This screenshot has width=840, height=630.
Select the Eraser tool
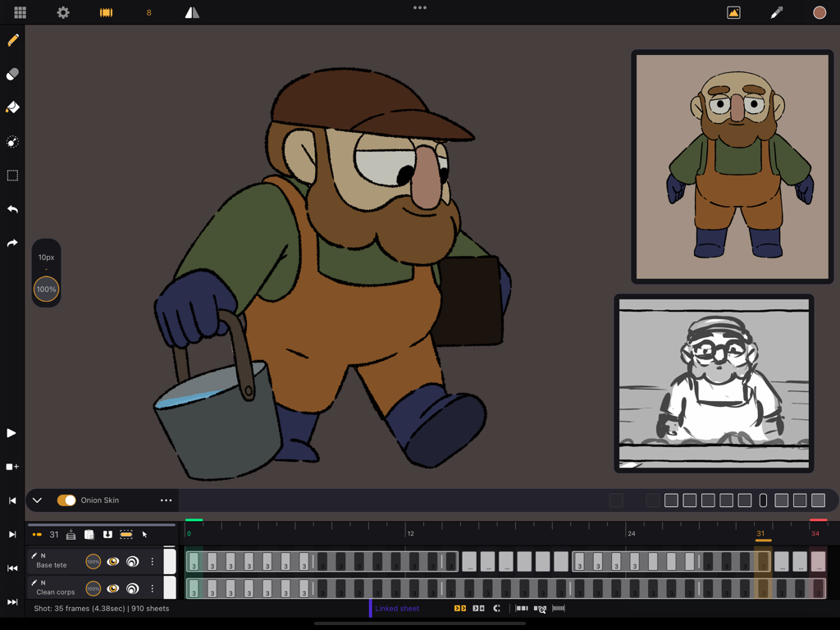(12, 74)
